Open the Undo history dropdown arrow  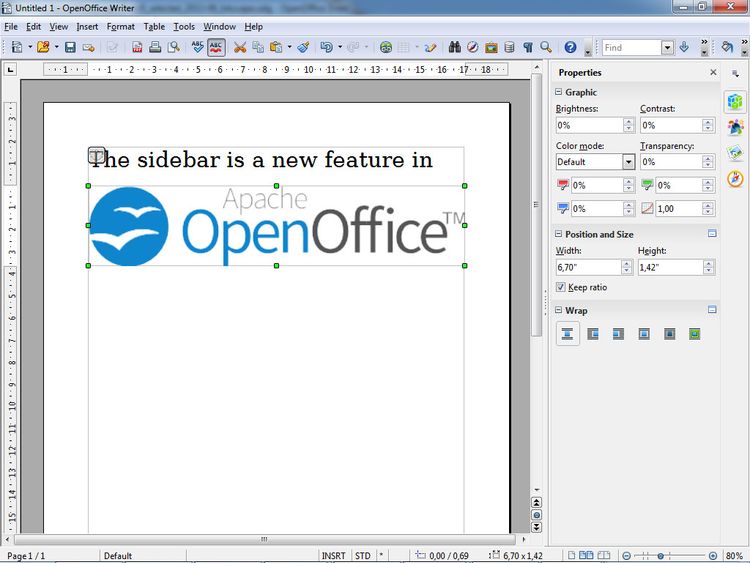point(340,47)
